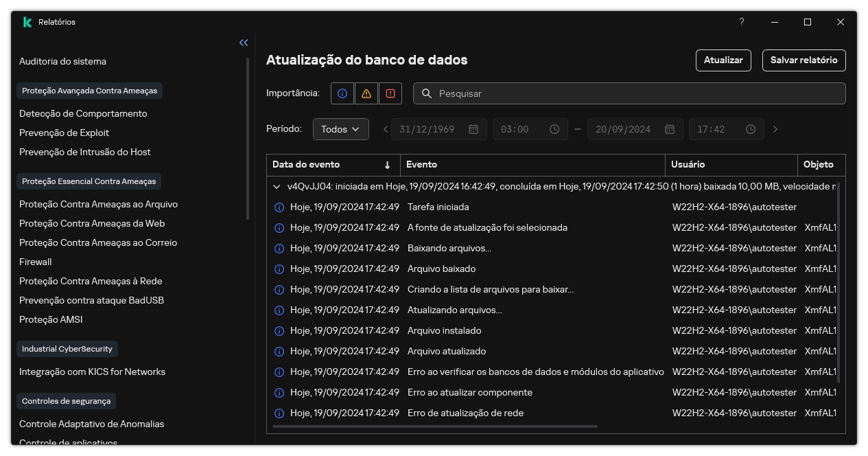Toggle the warning severity filter

point(366,93)
